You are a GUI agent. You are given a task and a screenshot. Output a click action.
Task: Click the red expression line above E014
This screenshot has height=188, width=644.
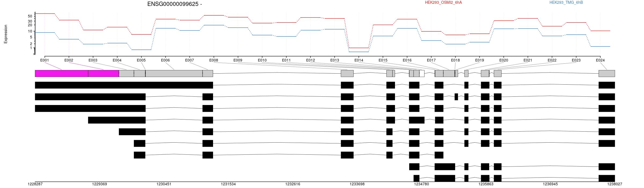pyautogui.click(x=359, y=48)
